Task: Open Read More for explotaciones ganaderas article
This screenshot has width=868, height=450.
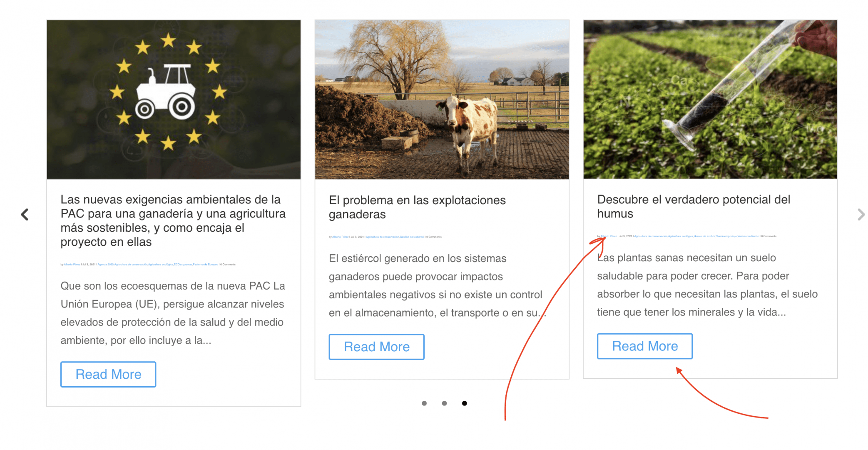Action: point(376,347)
